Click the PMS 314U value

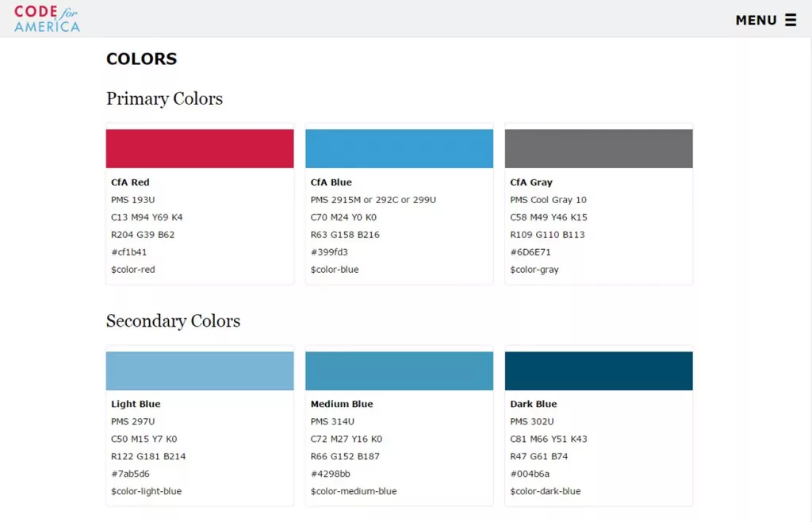click(x=332, y=421)
